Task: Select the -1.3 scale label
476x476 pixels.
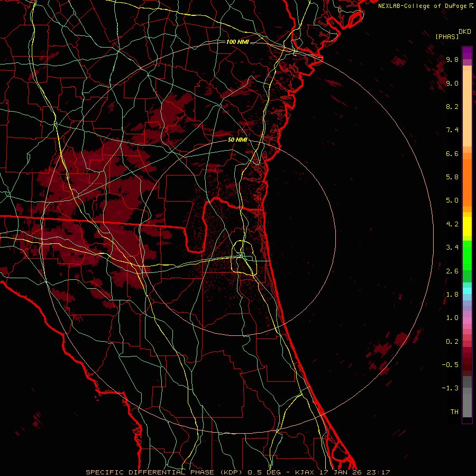Action: click(450, 388)
